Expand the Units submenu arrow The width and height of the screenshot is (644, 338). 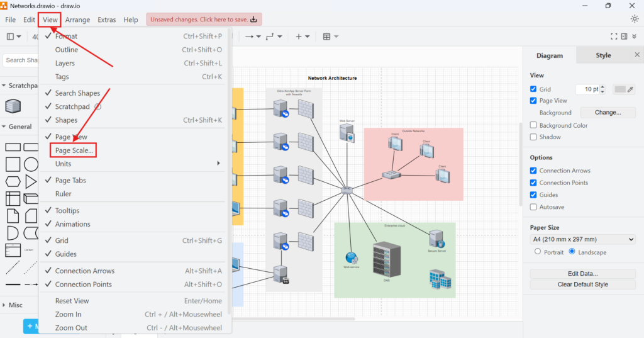click(x=218, y=163)
